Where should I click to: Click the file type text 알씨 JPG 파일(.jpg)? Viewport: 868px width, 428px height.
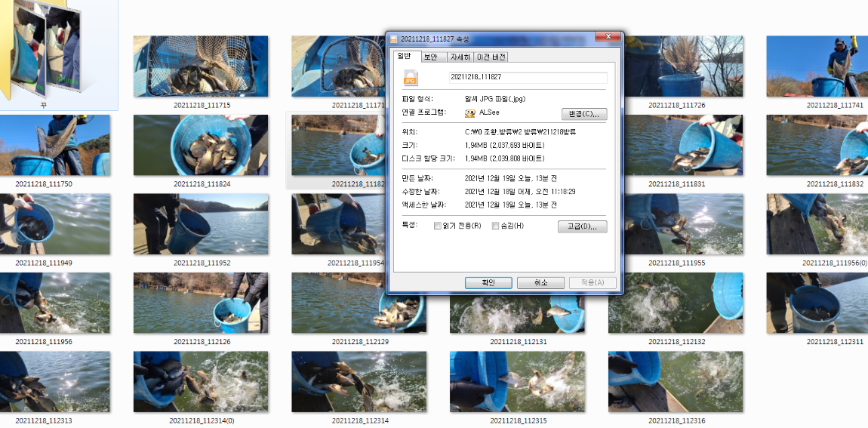pyautogui.click(x=495, y=99)
